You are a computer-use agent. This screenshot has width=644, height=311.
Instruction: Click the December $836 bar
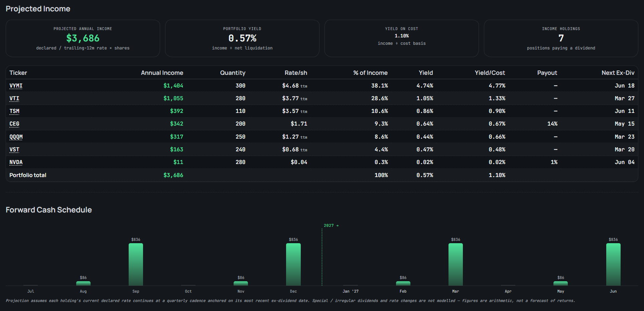[293, 264]
